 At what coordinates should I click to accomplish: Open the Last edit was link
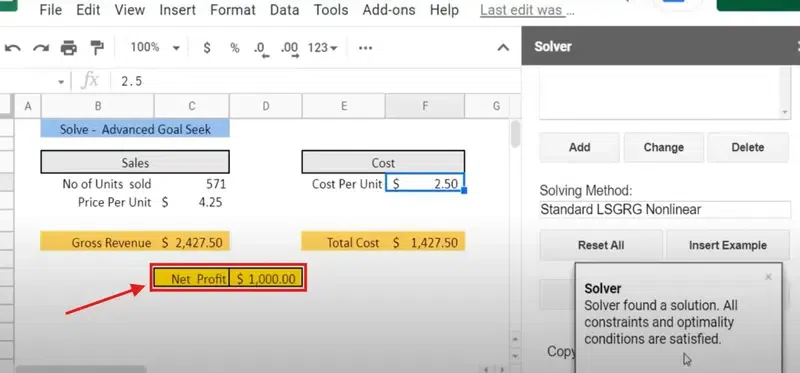(527, 10)
